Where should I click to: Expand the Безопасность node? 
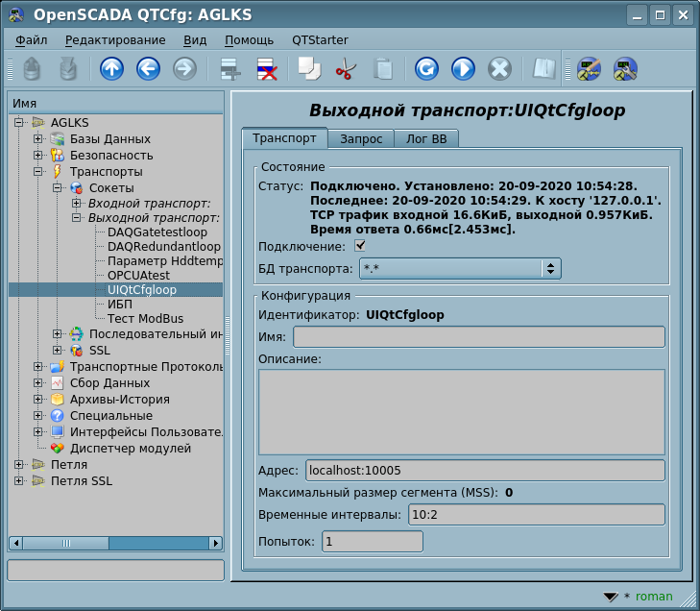click(38, 155)
